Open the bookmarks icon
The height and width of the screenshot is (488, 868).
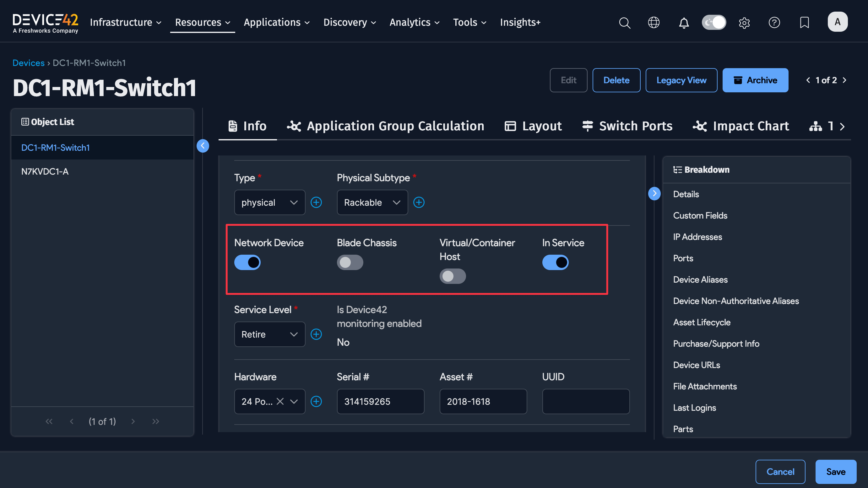(x=804, y=23)
